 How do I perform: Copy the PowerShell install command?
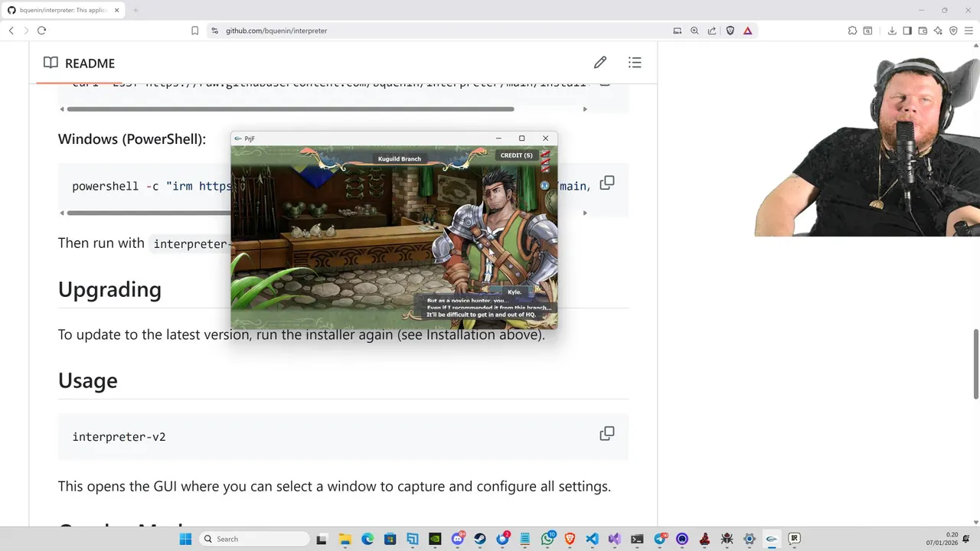tap(607, 183)
